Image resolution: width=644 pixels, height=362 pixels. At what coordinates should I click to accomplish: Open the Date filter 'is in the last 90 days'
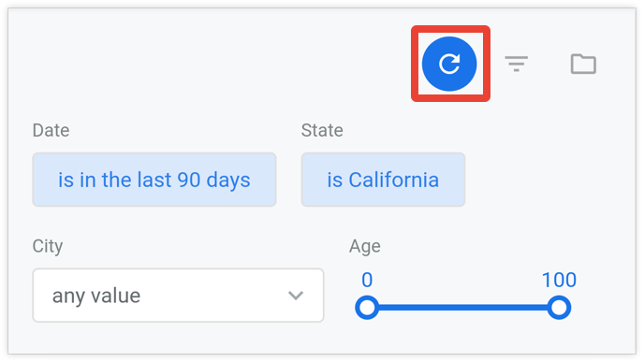click(154, 180)
